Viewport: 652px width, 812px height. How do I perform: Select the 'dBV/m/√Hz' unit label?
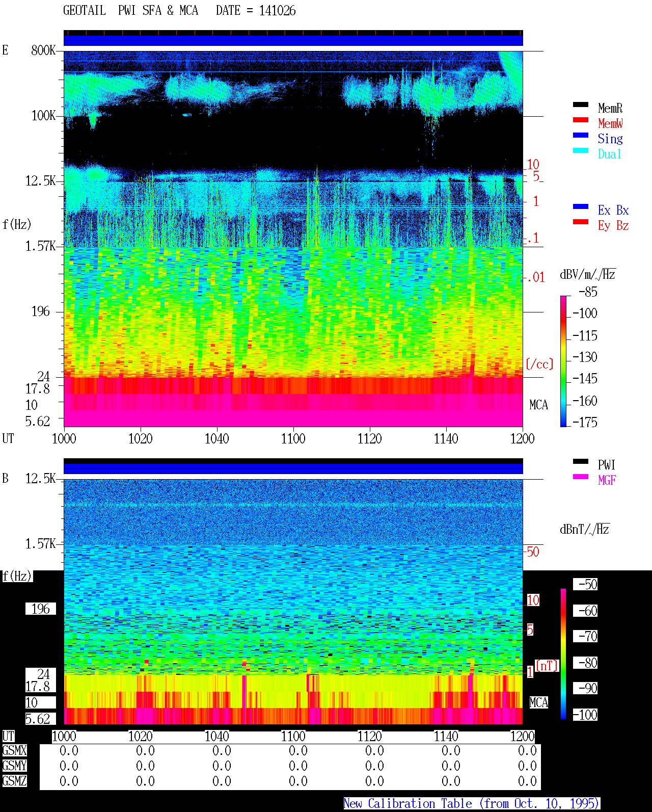click(x=588, y=275)
